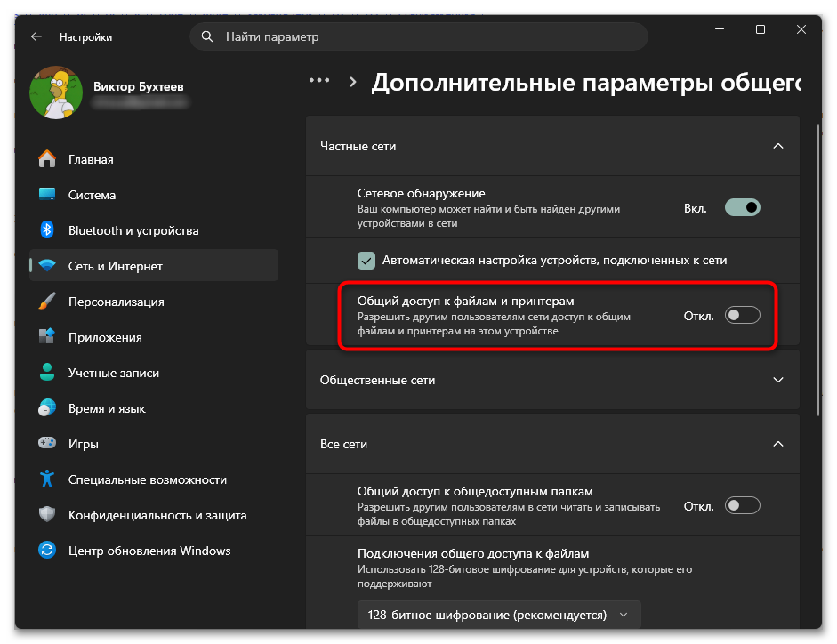Open the Время и язык section

pyautogui.click(x=154, y=408)
